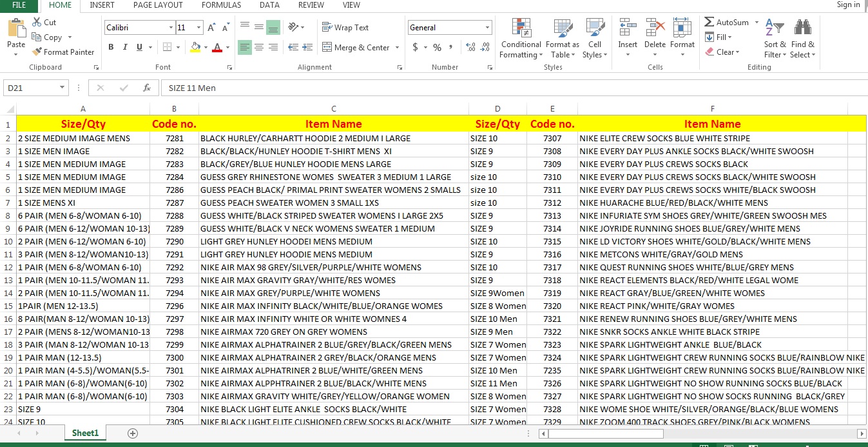Click the Insert Cells icon
Viewport: 868px width, 447px height.
627,29
